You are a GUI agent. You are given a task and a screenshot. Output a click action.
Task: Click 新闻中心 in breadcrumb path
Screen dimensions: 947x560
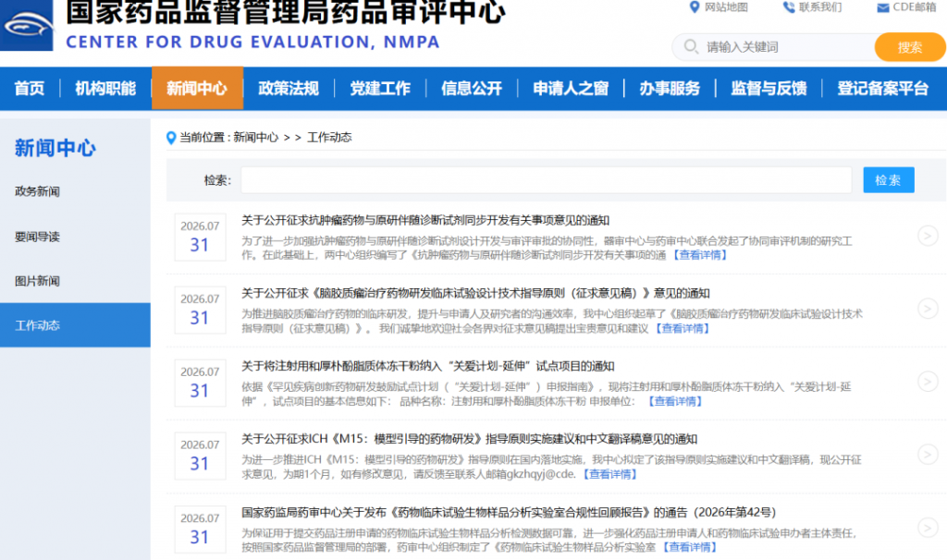click(255, 138)
